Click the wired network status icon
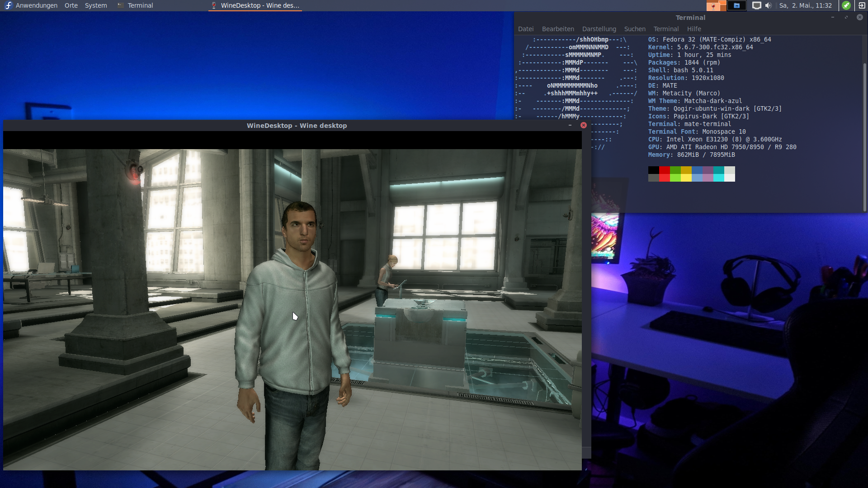The width and height of the screenshot is (868, 488). tap(756, 5)
